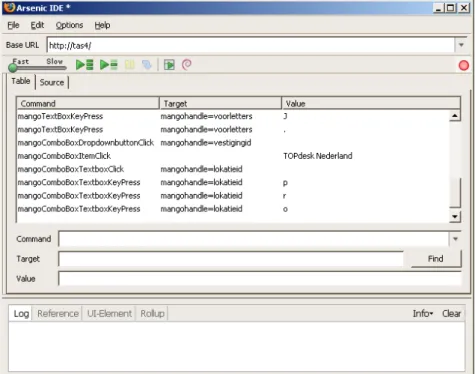Adjust the Fast/Slow speed slider
Viewport: 475px width, 374px height.
tap(13, 68)
